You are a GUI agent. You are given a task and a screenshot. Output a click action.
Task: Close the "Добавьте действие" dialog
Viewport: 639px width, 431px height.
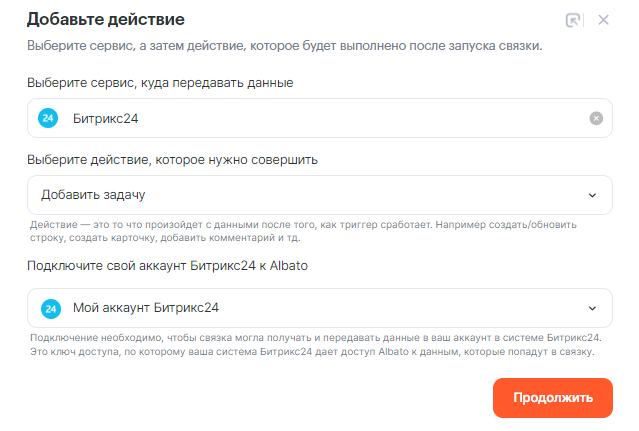coord(603,20)
